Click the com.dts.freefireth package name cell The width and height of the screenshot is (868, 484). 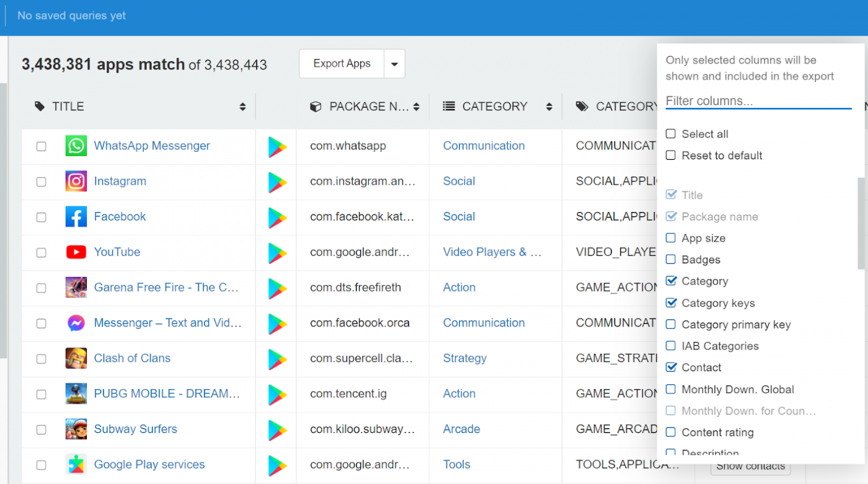point(356,288)
